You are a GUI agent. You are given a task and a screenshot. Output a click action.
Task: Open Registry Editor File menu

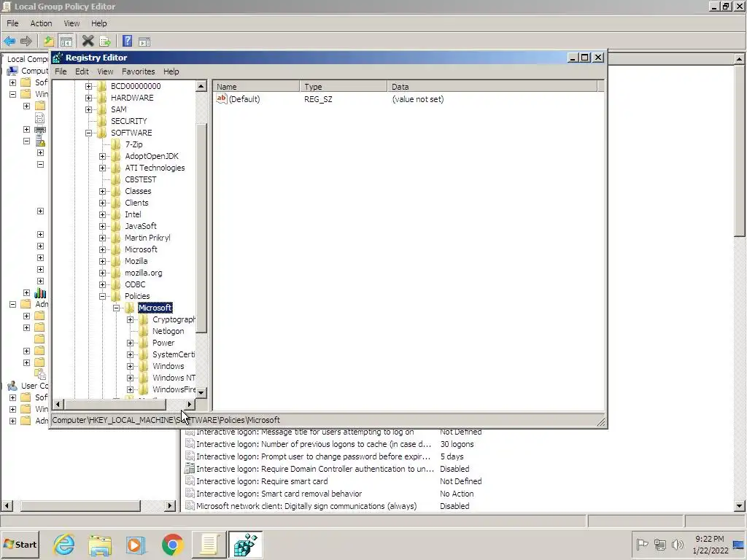tap(61, 71)
